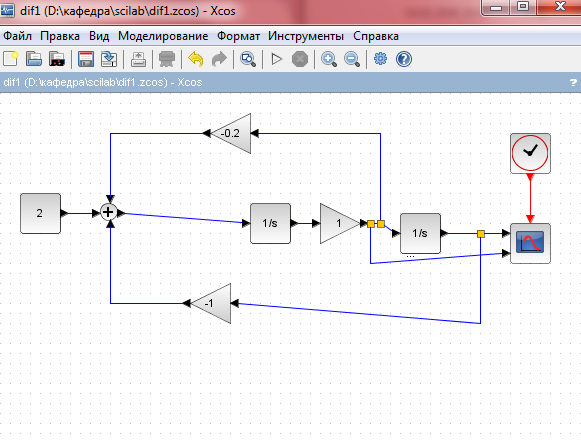Open the Справка menu
The height and width of the screenshot is (443, 581).
click(x=376, y=36)
